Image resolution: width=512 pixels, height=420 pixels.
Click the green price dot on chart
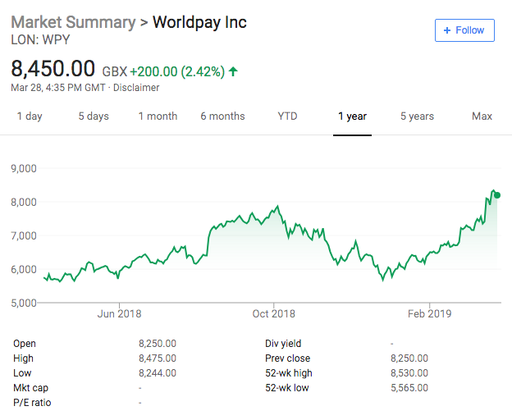pos(497,195)
